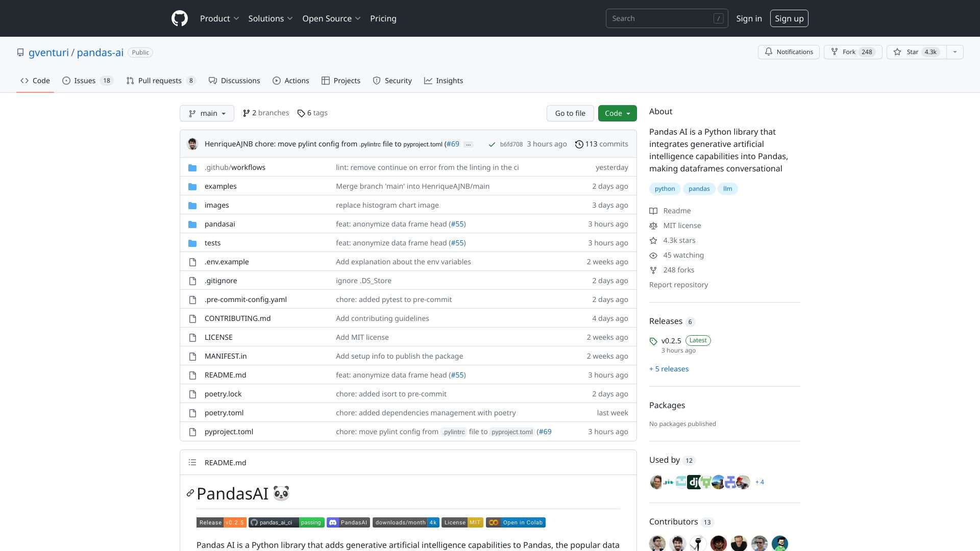The width and height of the screenshot is (980, 551).
Task: Click the green commit status checkmark
Action: click(492, 144)
